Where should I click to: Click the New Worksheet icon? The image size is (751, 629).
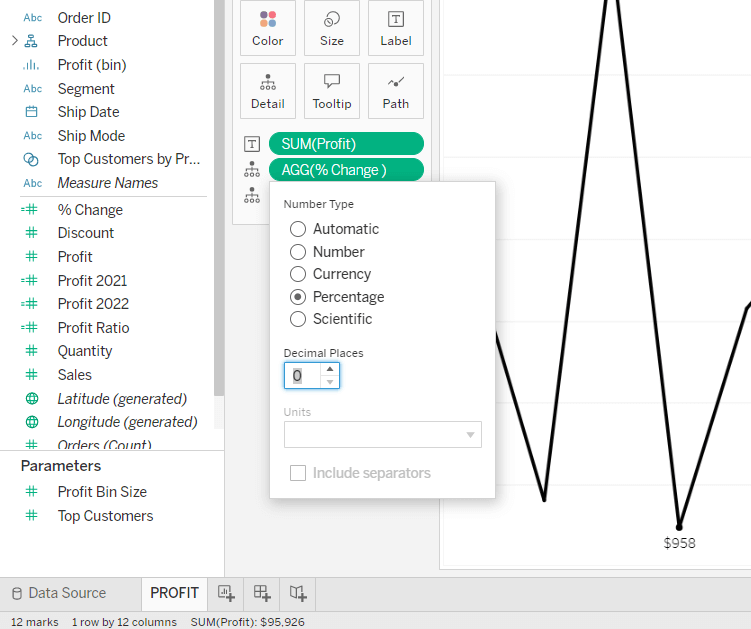click(226, 593)
